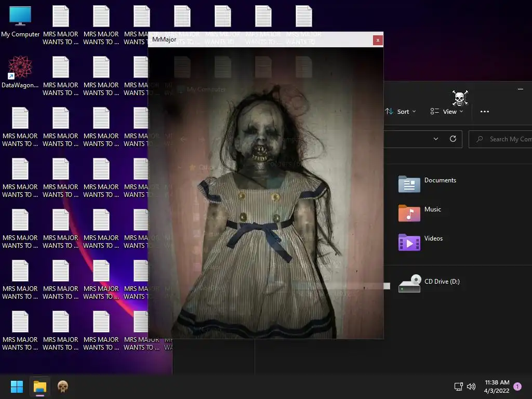This screenshot has height=399, width=532.
Task: Click the File Explorer taskbar icon
Action: pyautogui.click(x=40, y=387)
